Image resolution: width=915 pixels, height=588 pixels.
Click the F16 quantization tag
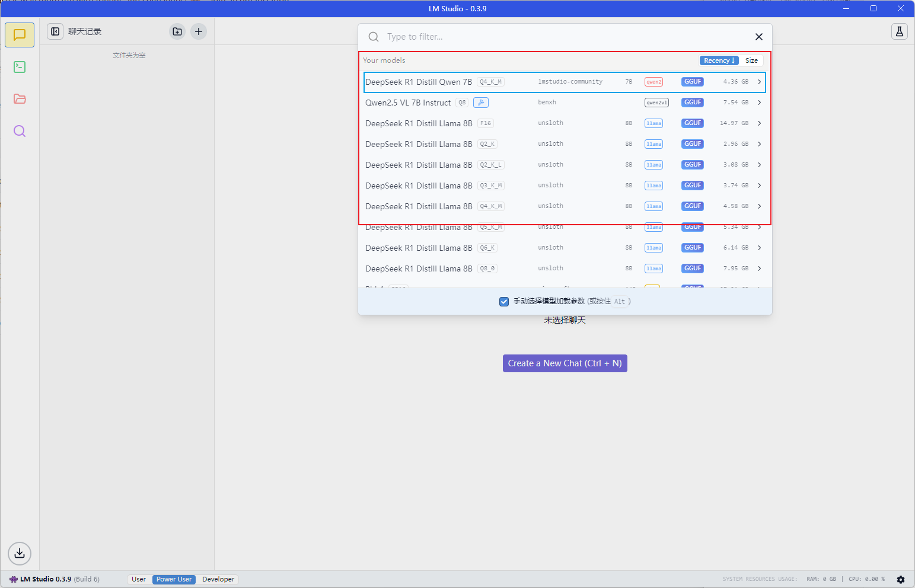click(x=486, y=123)
